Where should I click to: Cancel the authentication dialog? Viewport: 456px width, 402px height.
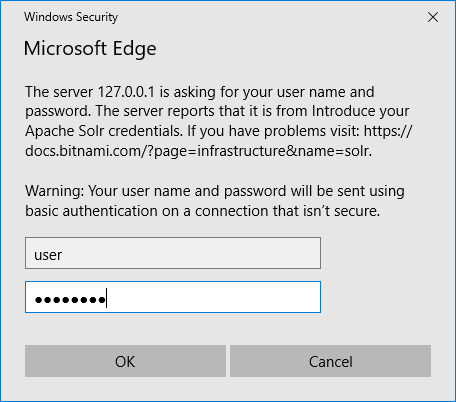330,361
